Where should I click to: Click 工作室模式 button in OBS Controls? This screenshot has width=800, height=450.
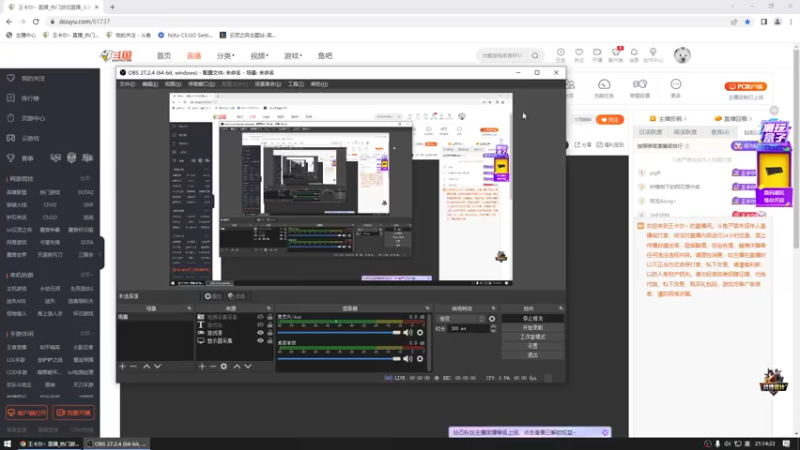(x=533, y=337)
